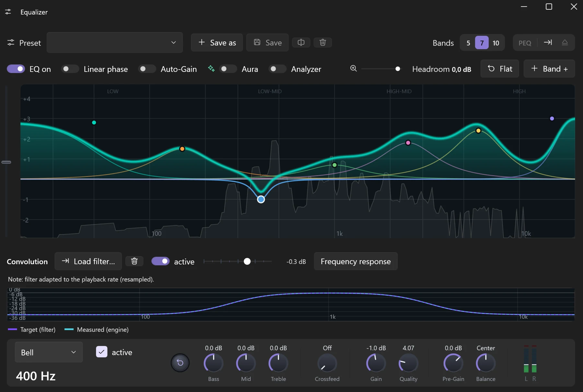Click the Crossfeed knob
The image size is (583, 392).
327,363
